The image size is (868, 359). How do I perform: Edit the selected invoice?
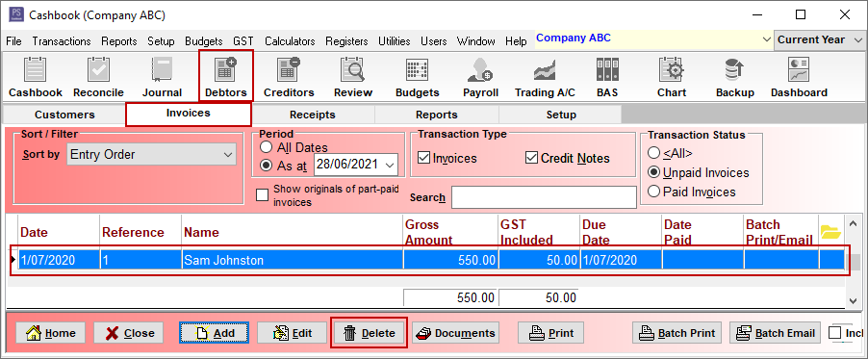click(293, 333)
